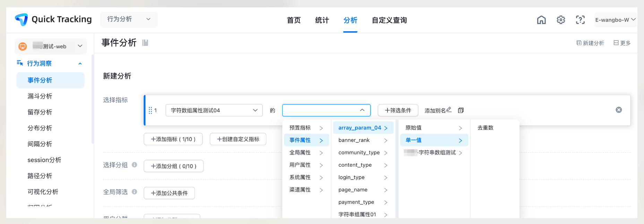644x224 pixels.
Task: Expand 渠道属性 submenu
Action: click(x=307, y=190)
